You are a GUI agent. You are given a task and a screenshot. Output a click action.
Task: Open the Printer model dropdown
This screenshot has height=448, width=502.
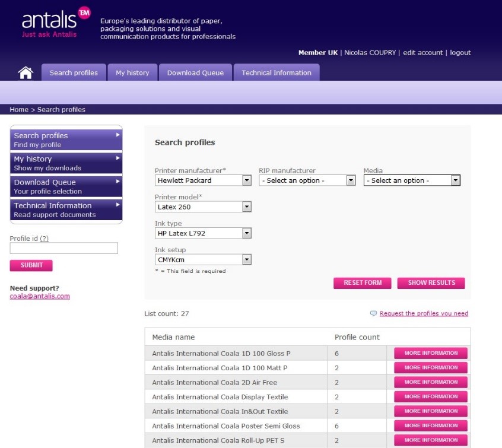[x=203, y=207]
